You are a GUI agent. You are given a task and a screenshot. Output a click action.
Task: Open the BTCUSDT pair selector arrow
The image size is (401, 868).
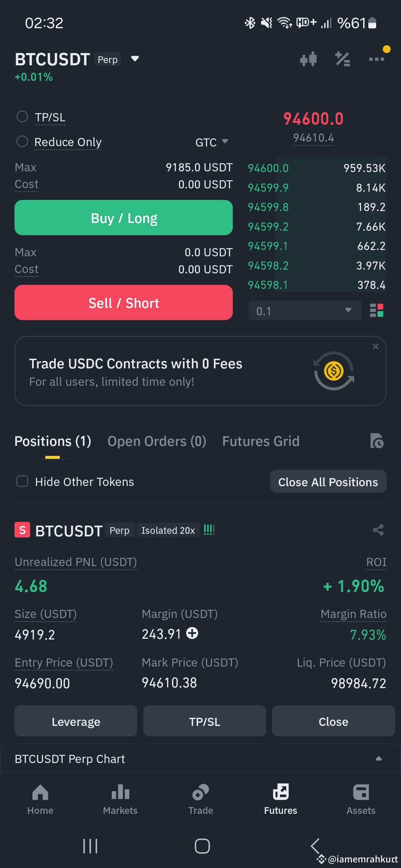135,59
